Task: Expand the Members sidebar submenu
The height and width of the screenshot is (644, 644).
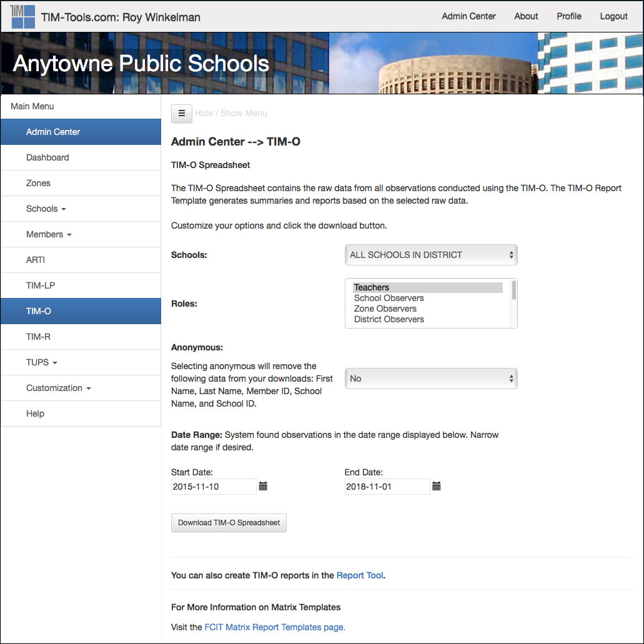Action: pos(81,234)
